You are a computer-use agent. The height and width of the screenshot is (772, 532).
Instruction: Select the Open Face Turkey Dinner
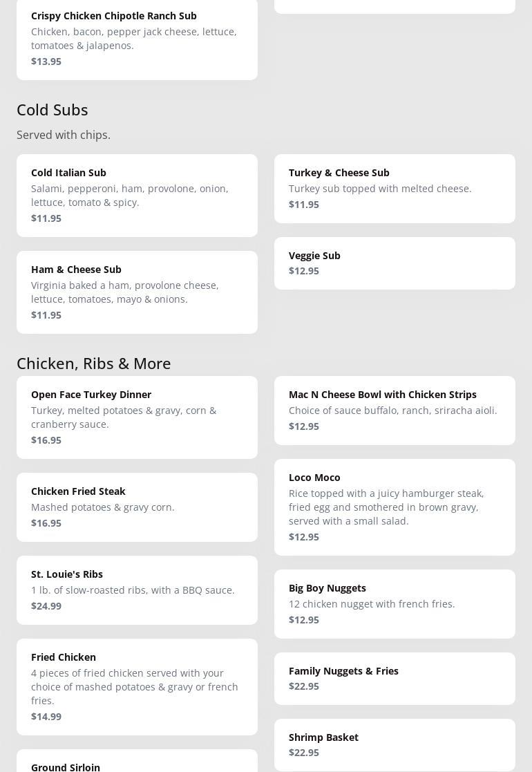[137, 417]
